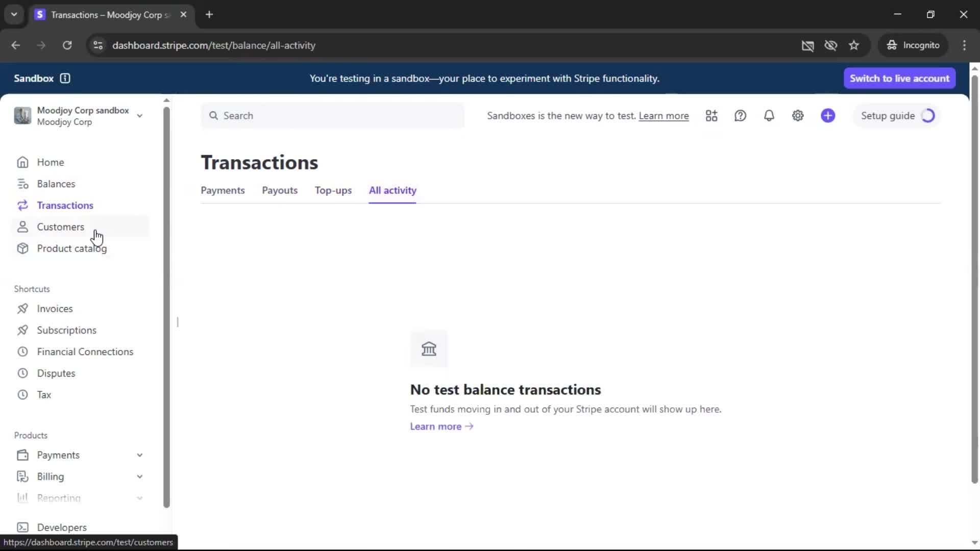980x551 pixels.
Task: Click the sidebar vertical scrollbar
Action: pos(166,306)
